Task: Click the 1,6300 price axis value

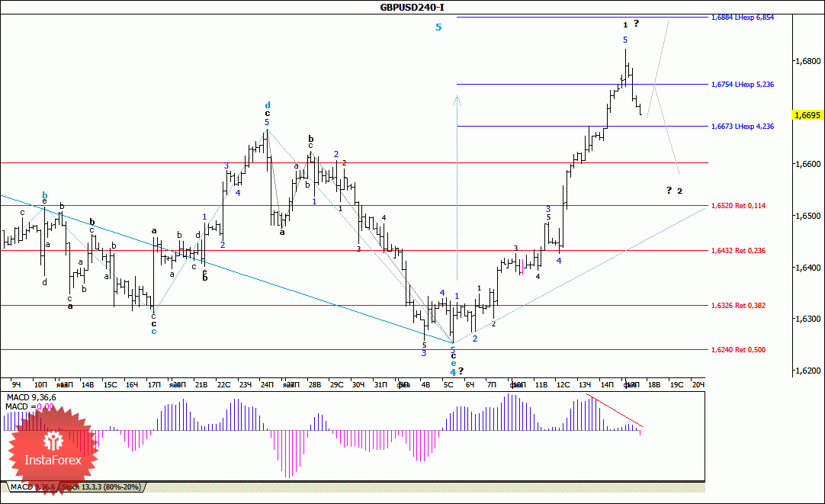Action: (x=807, y=319)
